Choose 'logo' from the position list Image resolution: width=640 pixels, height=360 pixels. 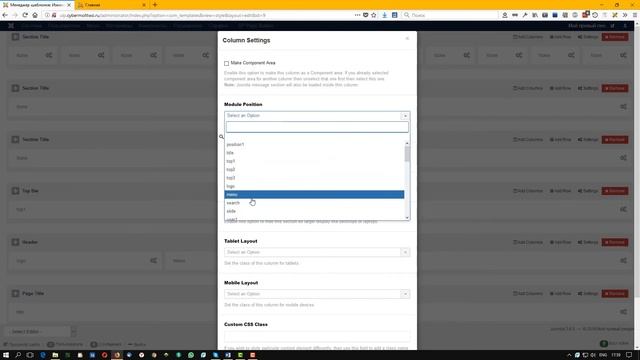click(314, 186)
